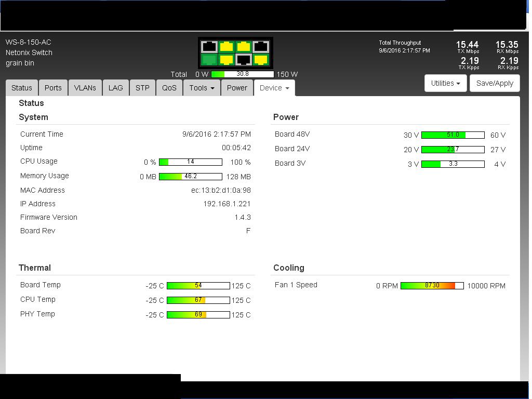Expand the Device dropdown tab
Image resolution: width=532 pixels, height=399 pixels.
point(274,88)
